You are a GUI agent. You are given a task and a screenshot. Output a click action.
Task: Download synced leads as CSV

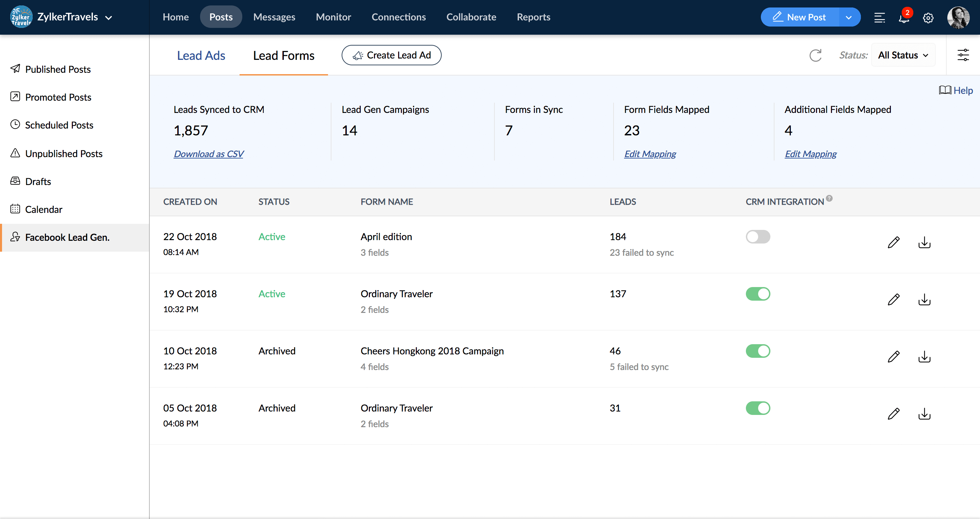point(209,154)
